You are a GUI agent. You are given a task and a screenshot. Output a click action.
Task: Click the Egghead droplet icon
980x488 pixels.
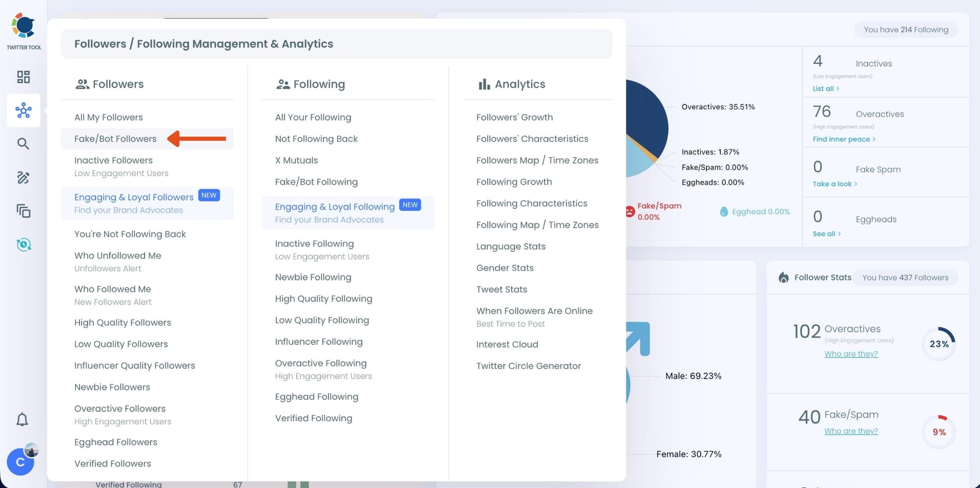pos(724,212)
